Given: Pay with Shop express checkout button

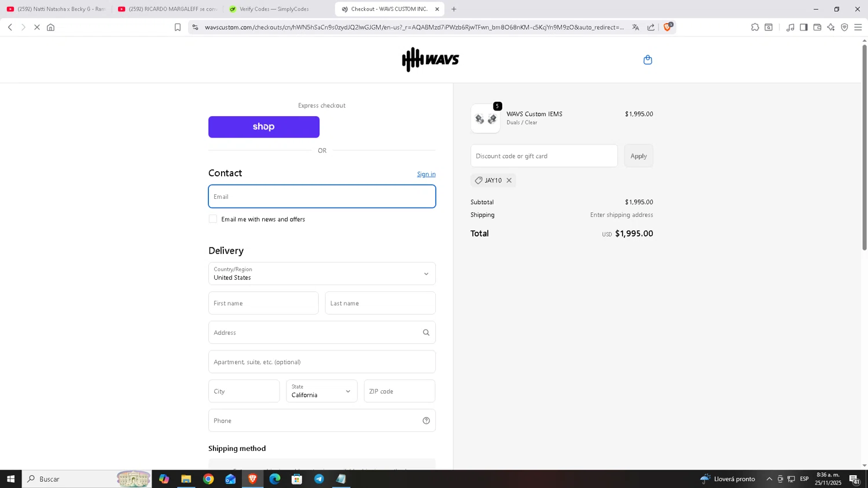Looking at the screenshot, I should pos(264,127).
